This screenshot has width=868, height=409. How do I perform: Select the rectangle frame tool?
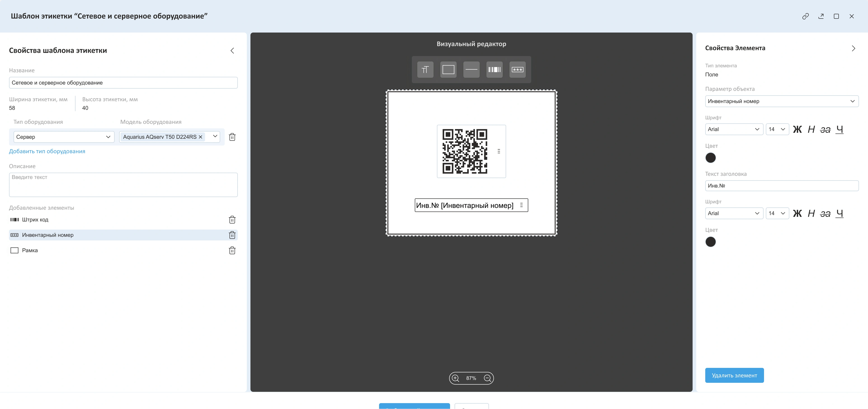coord(448,70)
